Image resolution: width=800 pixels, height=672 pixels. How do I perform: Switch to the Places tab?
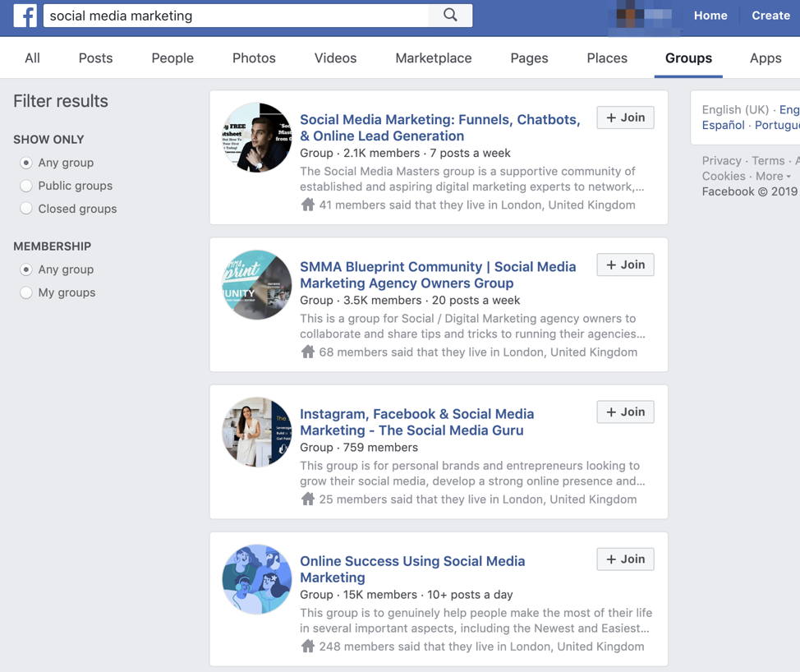pos(607,58)
